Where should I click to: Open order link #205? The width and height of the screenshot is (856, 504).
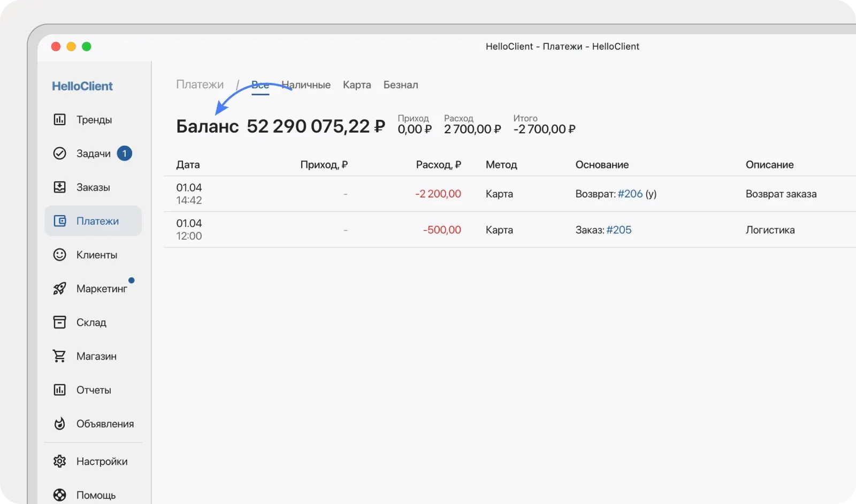click(618, 230)
